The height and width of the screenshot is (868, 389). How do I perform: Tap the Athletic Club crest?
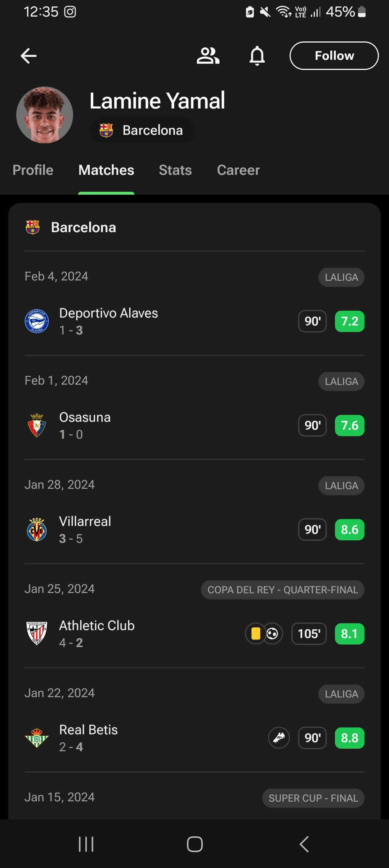coord(37,633)
